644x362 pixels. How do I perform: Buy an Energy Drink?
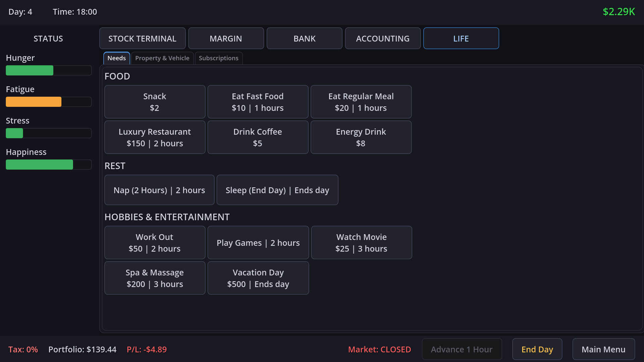tap(361, 137)
